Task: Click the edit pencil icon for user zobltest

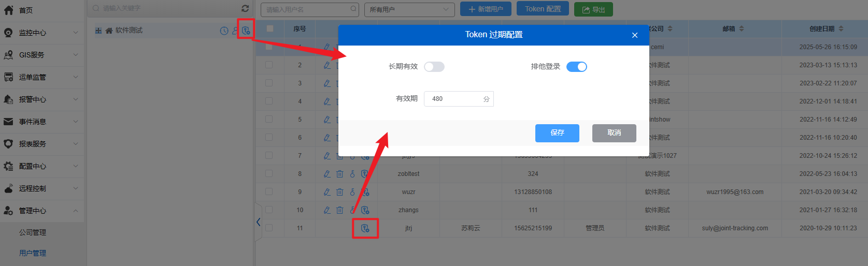Action: pos(327,174)
